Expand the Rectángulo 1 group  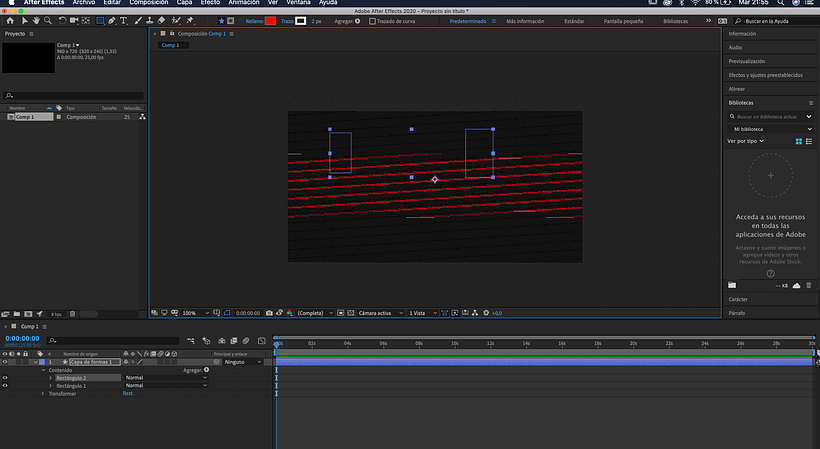(51, 386)
